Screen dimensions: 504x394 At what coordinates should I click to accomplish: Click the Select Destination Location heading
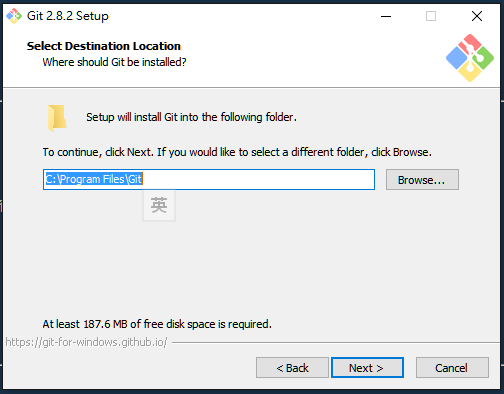point(104,46)
